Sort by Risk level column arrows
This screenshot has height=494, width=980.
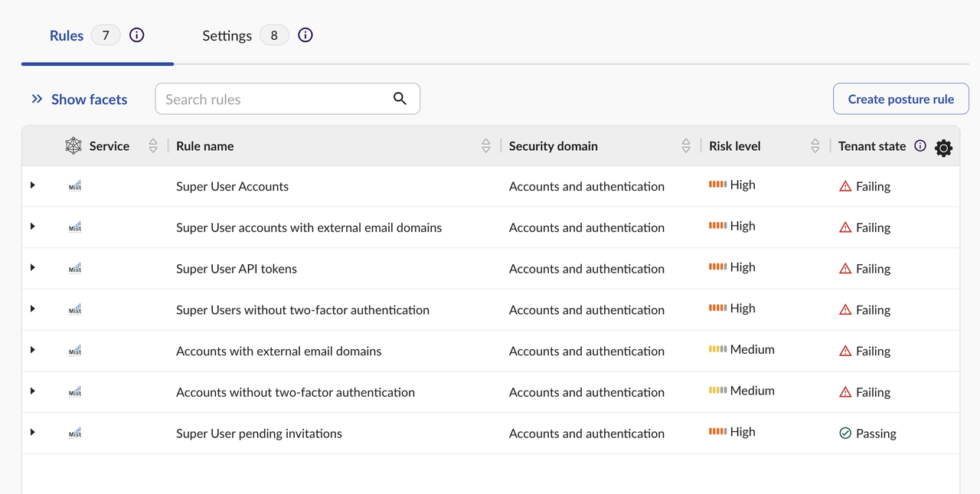815,146
